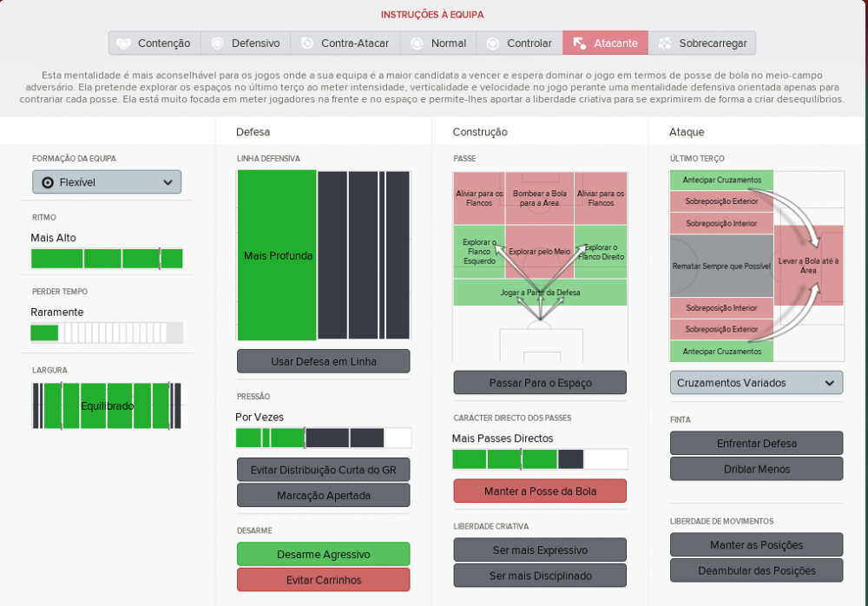
Task: Click the Passar Para o Espaço button
Action: (540, 383)
